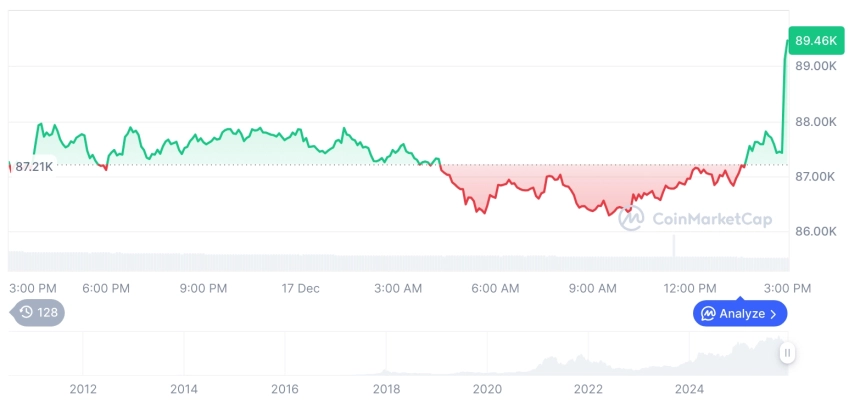Jump to 2012 on the overview timeline

click(x=83, y=389)
